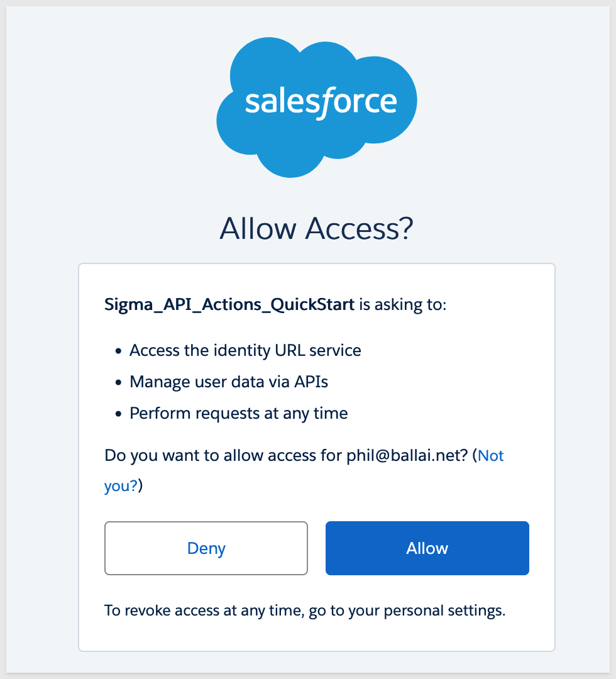Select "Manage user data via APIs" permission

coord(229,382)
